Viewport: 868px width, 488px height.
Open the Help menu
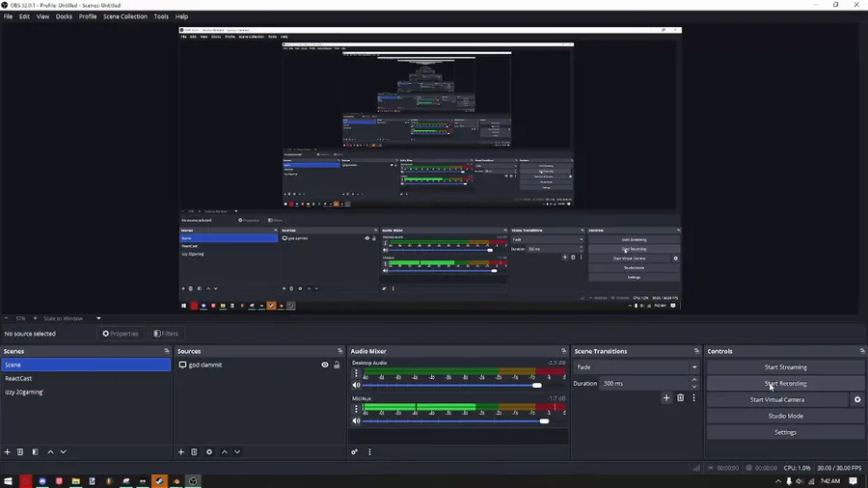(181, 16)
